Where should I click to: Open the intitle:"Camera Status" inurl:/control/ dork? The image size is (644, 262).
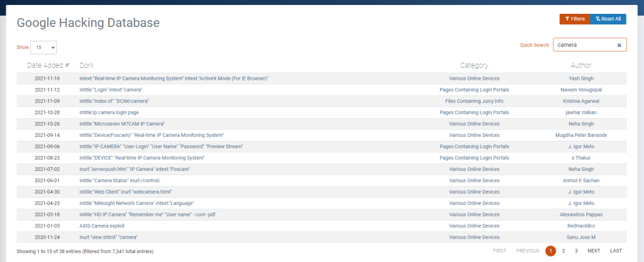click(x=119, y=180)
